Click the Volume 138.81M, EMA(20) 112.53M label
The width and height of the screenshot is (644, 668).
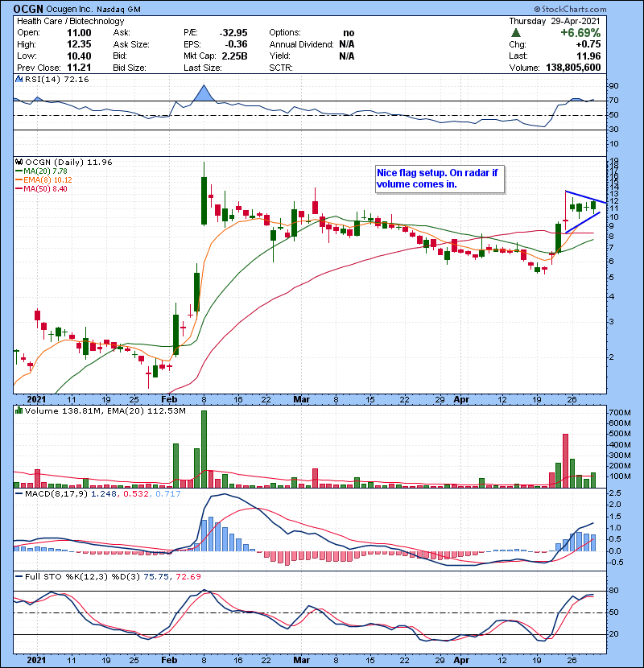point(105,411)
